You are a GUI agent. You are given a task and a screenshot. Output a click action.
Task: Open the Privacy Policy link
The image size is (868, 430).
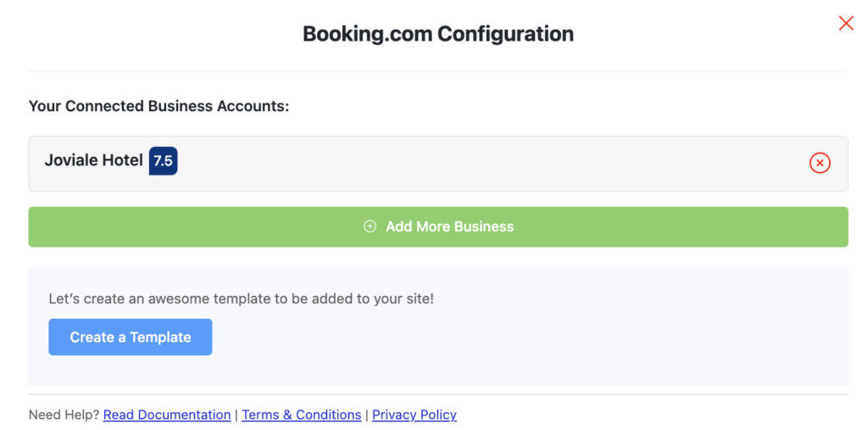[x=414, y=415]
